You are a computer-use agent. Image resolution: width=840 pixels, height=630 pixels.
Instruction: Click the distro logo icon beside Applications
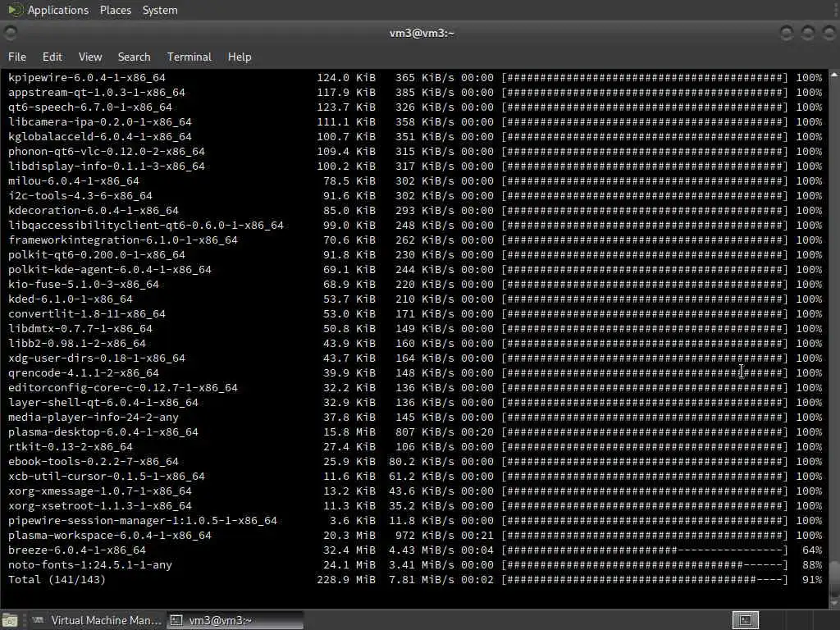[15, 10]
